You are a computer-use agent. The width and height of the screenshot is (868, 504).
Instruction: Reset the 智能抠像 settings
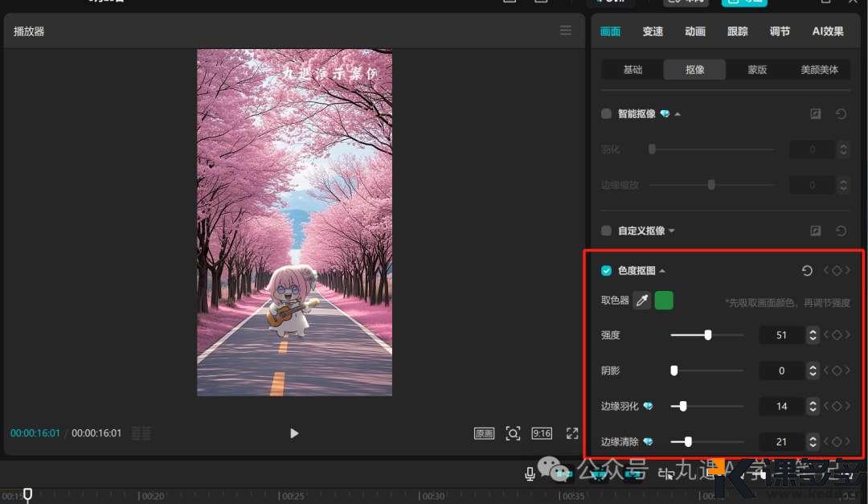(x=841, y=113)
